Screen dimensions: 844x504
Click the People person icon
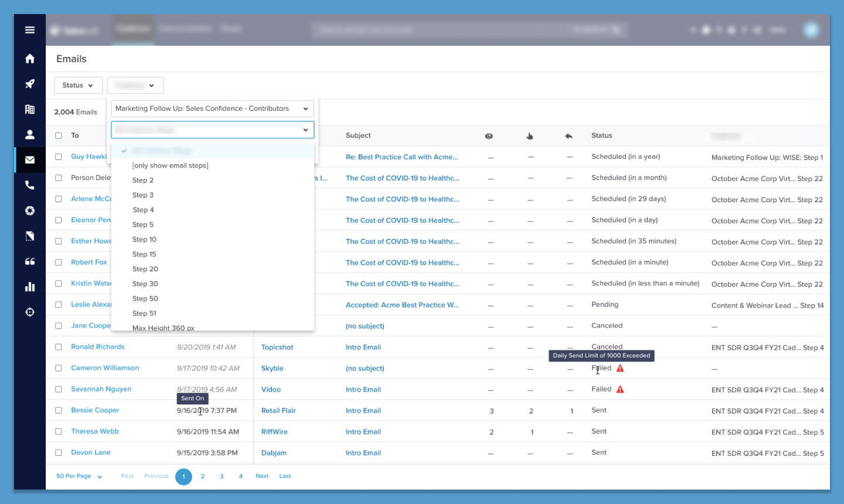[29, 134]
